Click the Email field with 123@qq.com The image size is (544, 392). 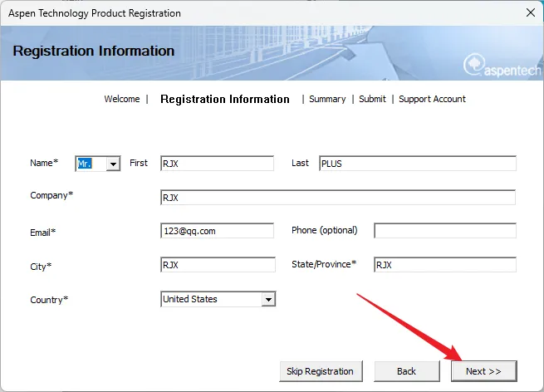(x=217, y=231)
